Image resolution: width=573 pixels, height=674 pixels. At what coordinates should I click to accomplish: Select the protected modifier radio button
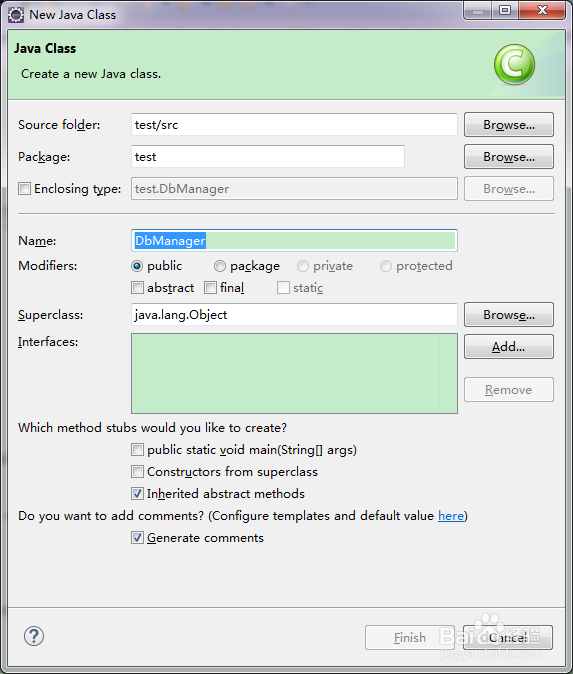pyautogui.click(x=386, y=266)
